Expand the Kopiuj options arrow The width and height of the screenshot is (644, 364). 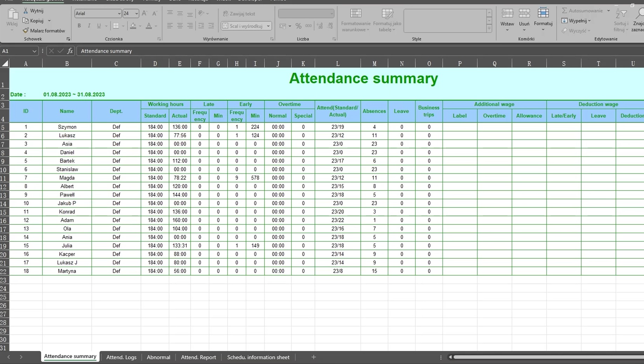(x=49, y=21)
